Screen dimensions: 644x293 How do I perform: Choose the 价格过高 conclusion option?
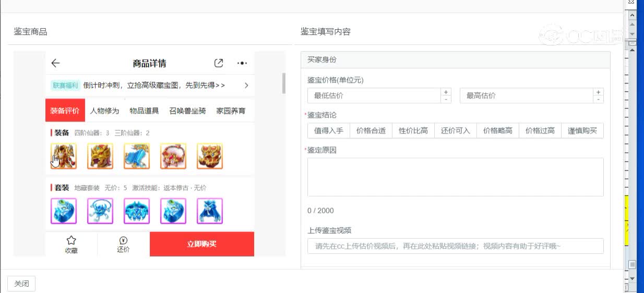click(x=540, y=131)
